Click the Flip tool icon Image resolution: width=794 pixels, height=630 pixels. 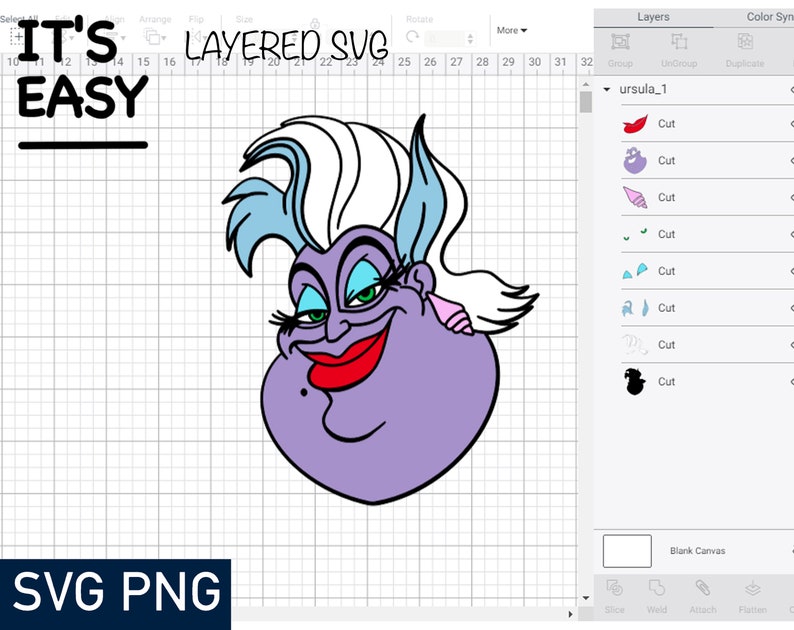click(x=195, y=36)
